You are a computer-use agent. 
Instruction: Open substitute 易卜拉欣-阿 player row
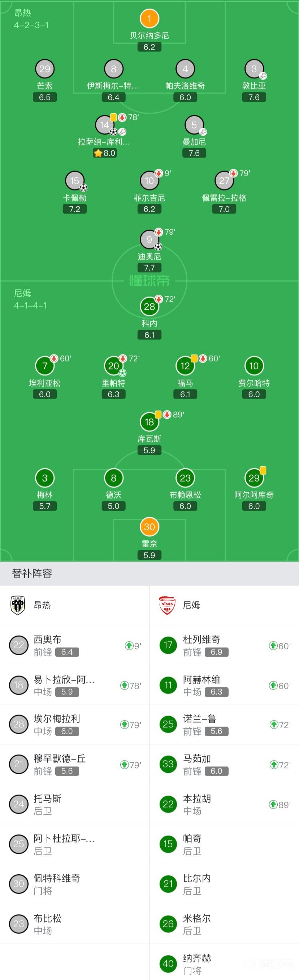[74, 685]
